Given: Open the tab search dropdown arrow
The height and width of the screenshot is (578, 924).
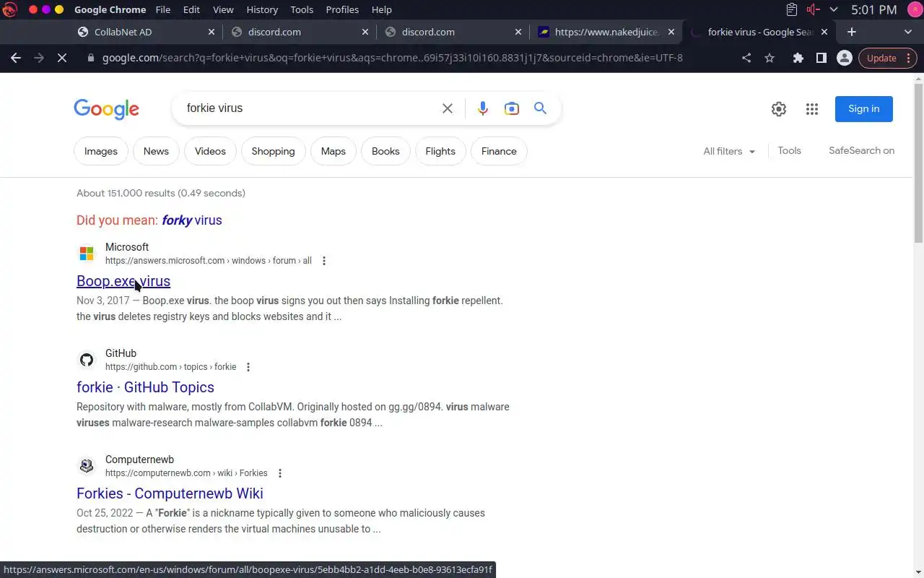Looking at the screenshot, I should [x=908, y=32].
